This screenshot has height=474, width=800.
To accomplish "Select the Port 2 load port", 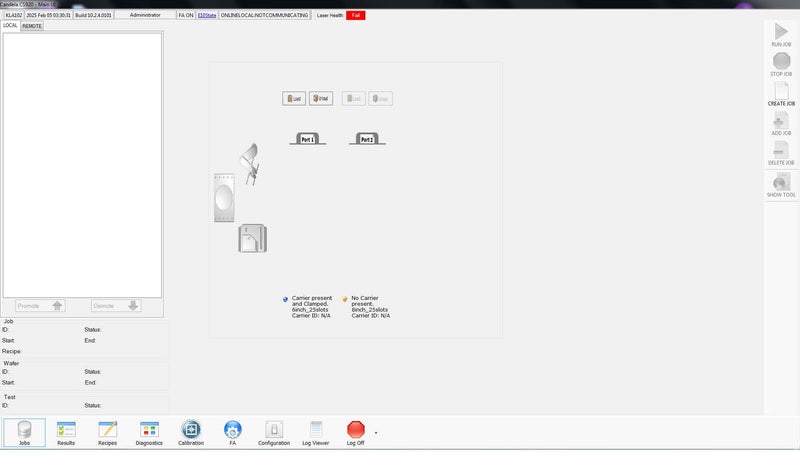I will tap(367, 139).
